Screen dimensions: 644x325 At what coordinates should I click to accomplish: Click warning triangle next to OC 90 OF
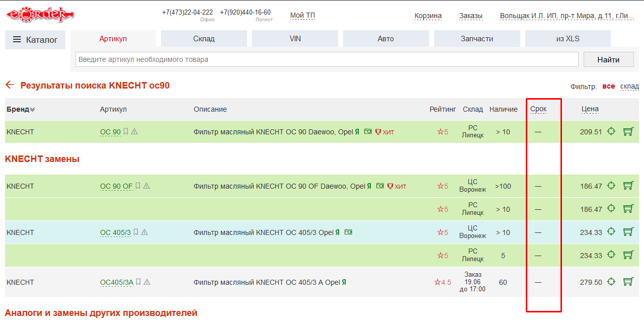coord(146,186)
